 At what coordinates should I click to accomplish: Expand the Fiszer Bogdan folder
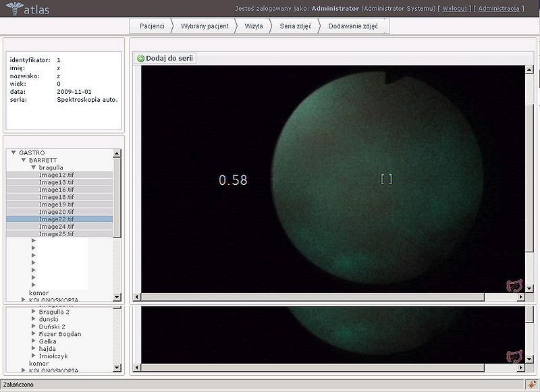point(33,334)
